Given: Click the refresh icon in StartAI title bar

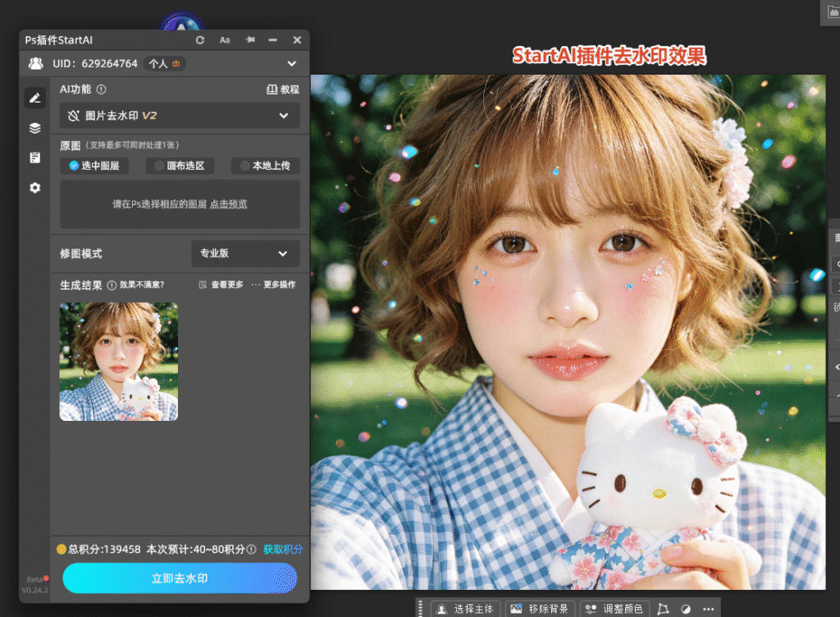Looking at the screenshot, I should (200, 40).
